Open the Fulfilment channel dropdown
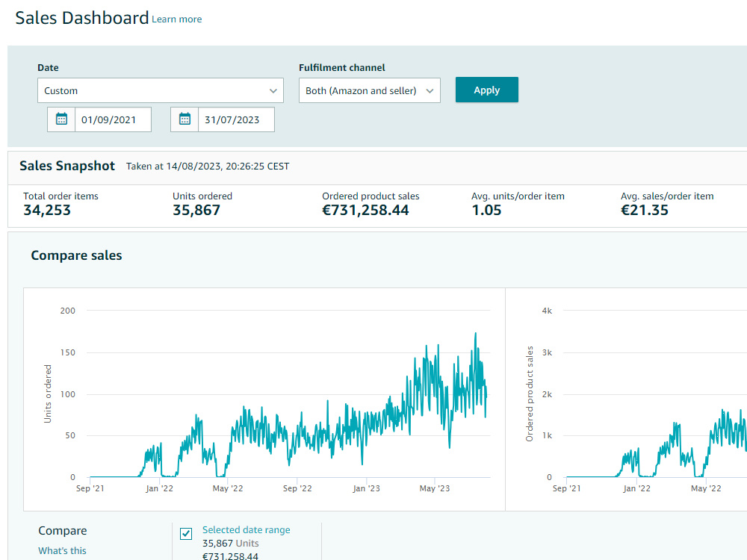 [x=370, y=90]
